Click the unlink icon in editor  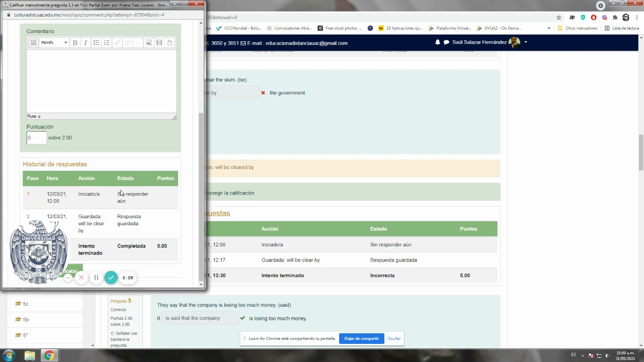tap(128, 43)
